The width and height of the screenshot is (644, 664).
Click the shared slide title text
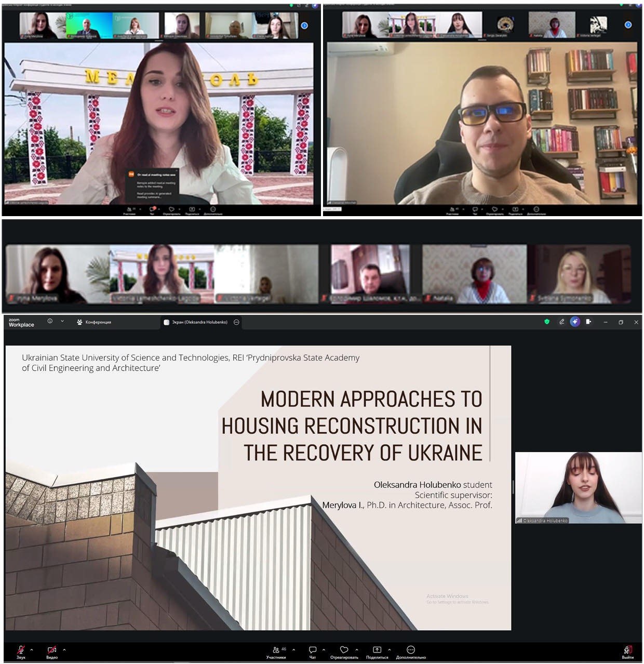pyautogui.click(x=353, y=426)
